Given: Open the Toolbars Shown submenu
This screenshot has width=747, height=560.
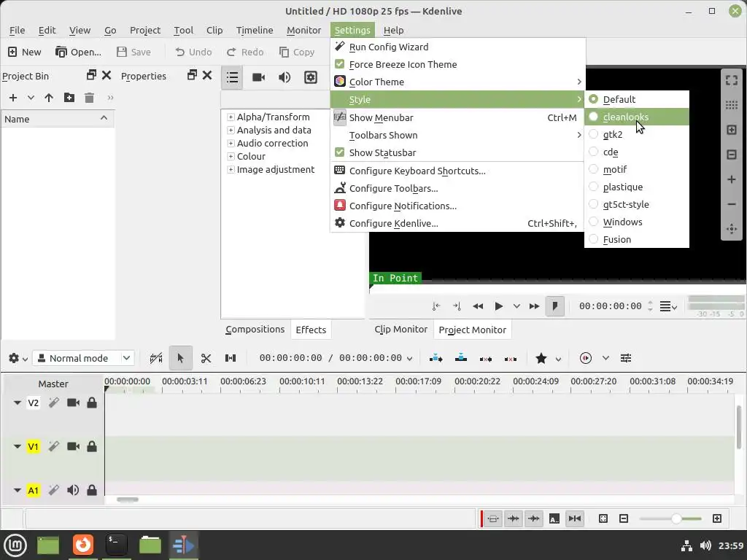Looking at the screenshot, I should coord(457,135).
